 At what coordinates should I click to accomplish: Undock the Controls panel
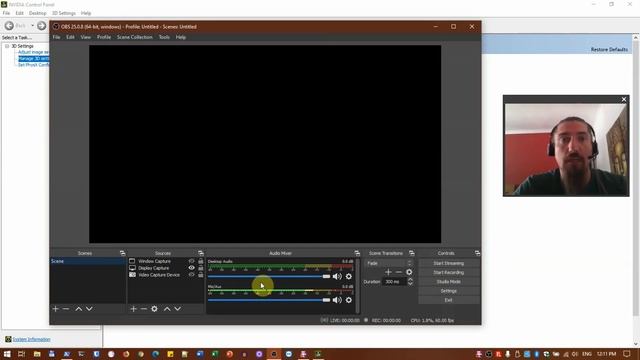tap(477, 253)
